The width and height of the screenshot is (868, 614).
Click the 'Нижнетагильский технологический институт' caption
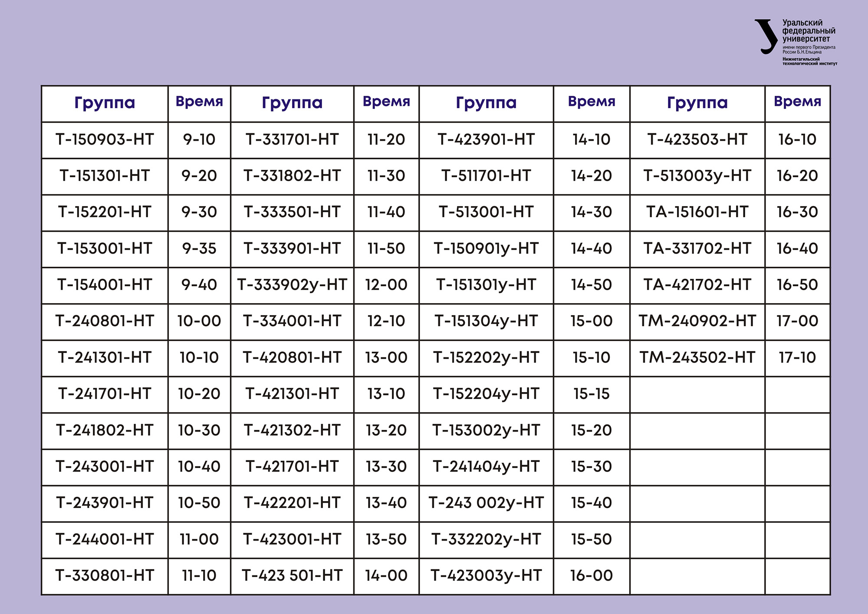pos(809,61)
